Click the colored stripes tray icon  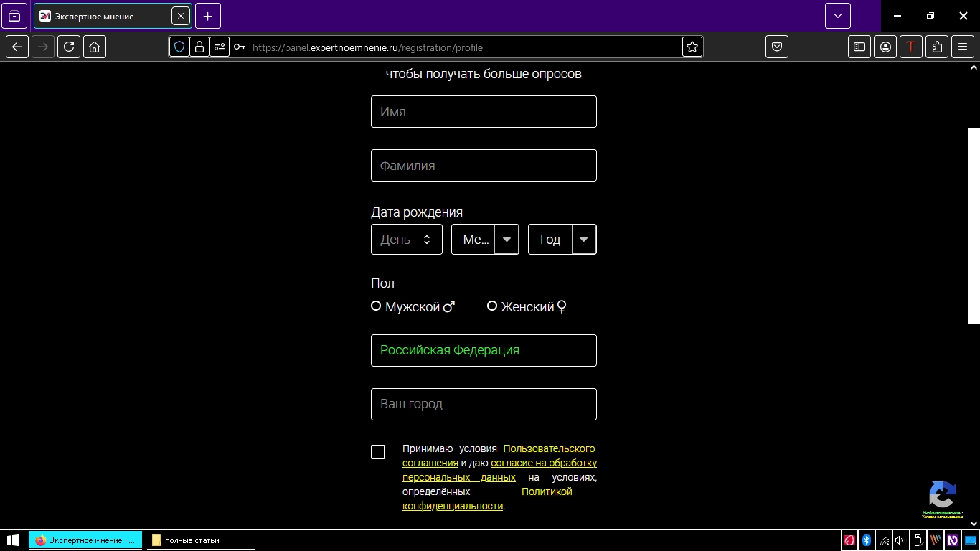click(x=936, y=540)
